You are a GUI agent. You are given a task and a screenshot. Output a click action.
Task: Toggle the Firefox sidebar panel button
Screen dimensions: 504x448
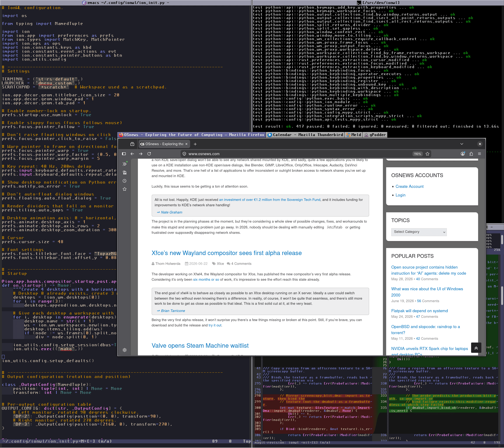click(124, 154)
